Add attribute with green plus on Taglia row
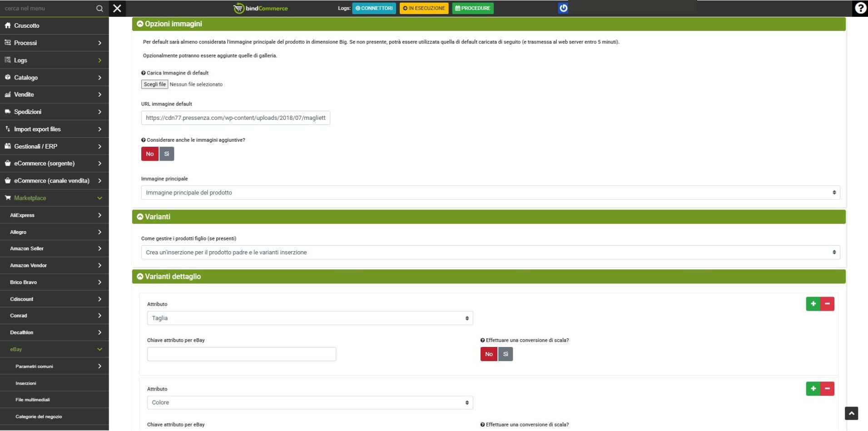868x431 pixels. [x=813, y=304]
